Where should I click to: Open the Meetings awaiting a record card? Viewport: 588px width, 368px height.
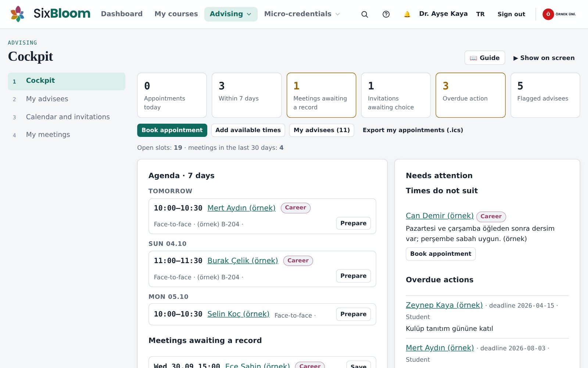coord(321,95)
